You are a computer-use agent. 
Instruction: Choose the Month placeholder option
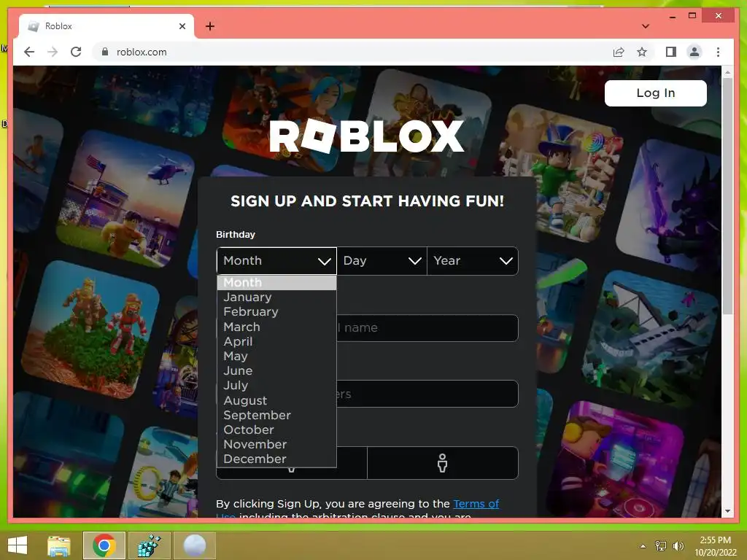276,282
